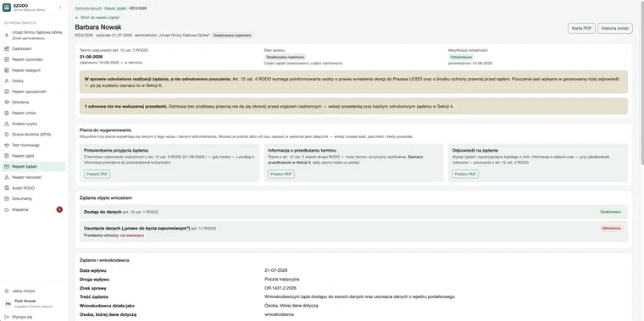Screen dimensions: 644x321
Task: Click the Treść żądania description text
Action: pos(360,296)
